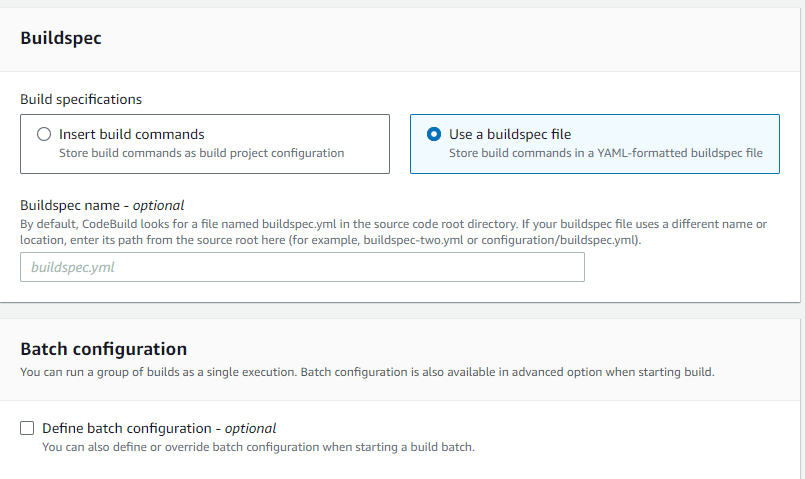Screen dimensions: 805x479
Task: Click 'Store build commands as build project configuration' text
Action: (201, 153)
